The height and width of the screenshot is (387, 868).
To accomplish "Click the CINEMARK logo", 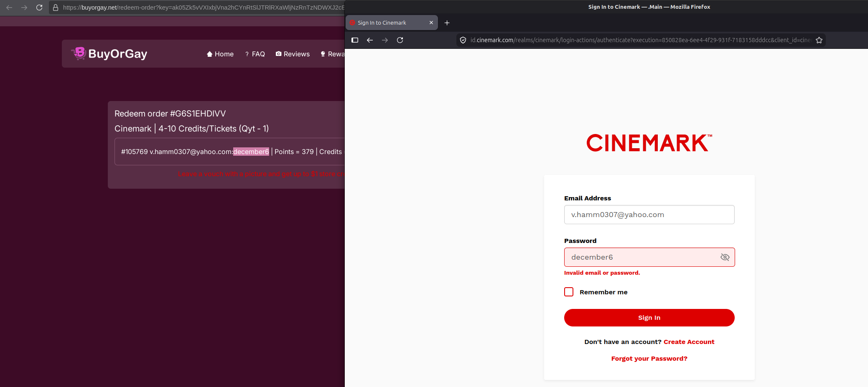I will point(649,143).
